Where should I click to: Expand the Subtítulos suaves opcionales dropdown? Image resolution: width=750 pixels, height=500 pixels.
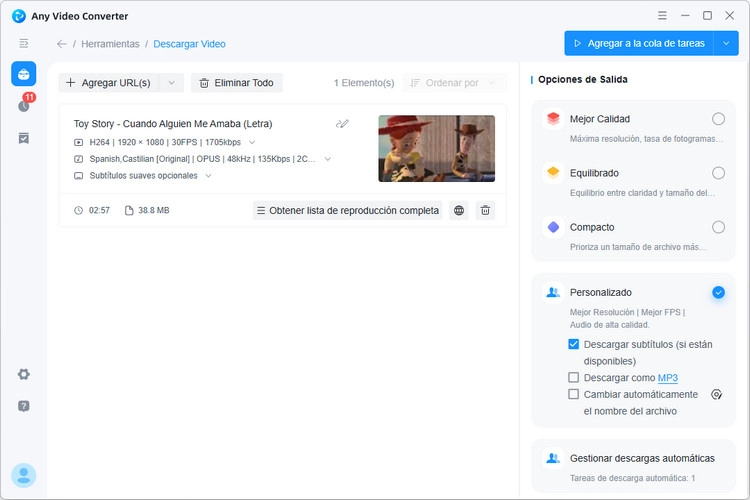208,176
